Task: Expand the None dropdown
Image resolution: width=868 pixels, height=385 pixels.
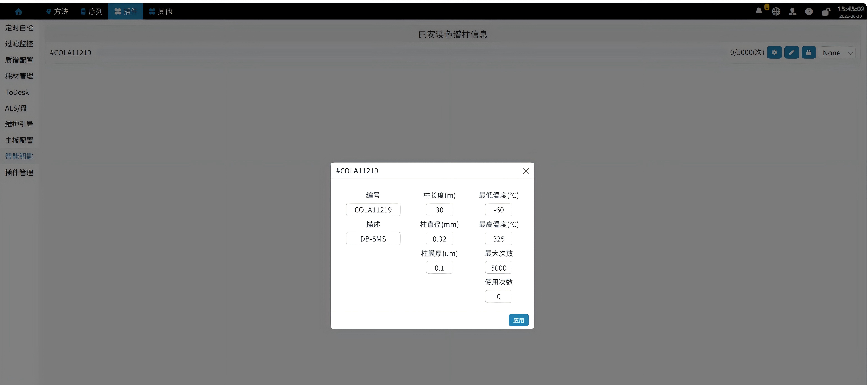Action: (x=837, y=53)
